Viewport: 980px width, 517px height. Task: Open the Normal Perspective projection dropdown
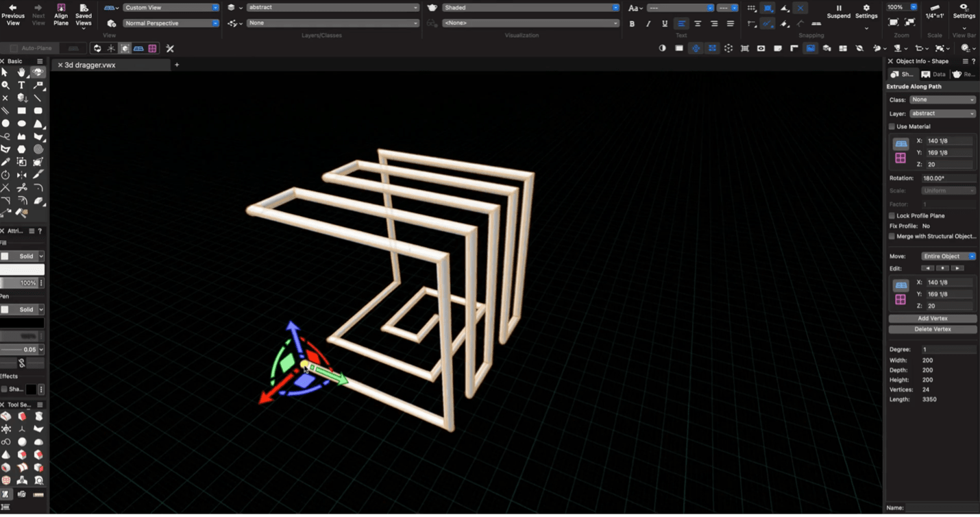coord(171,23)
